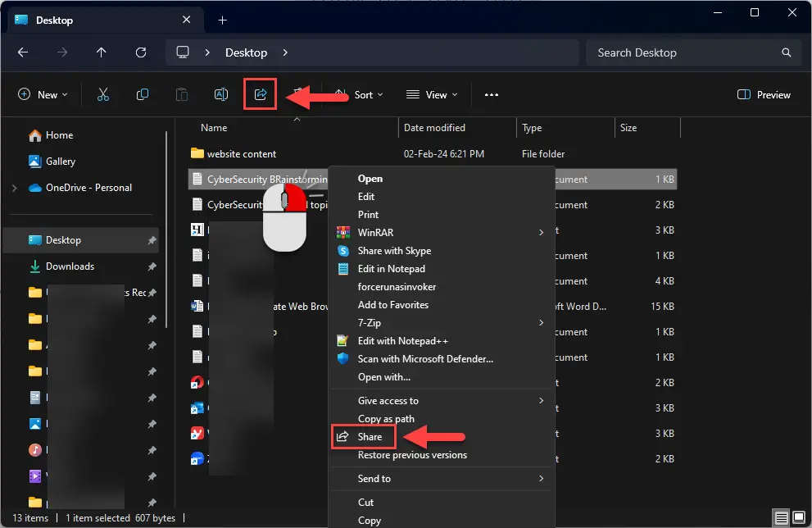Open the New dropdown menu
The height and width of the screenshot is (528, 812).
tap(43, 94)
